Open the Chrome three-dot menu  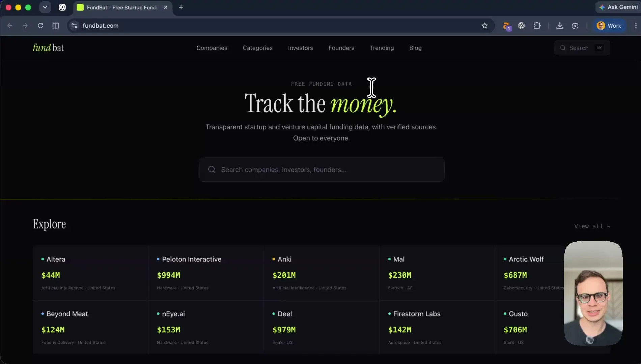coord(636,26)
